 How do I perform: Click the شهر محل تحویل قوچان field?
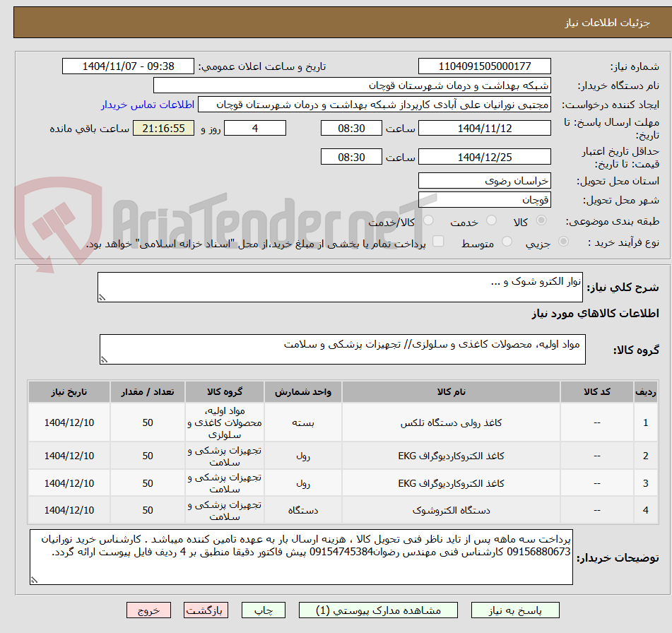click(x=484, y=200)
